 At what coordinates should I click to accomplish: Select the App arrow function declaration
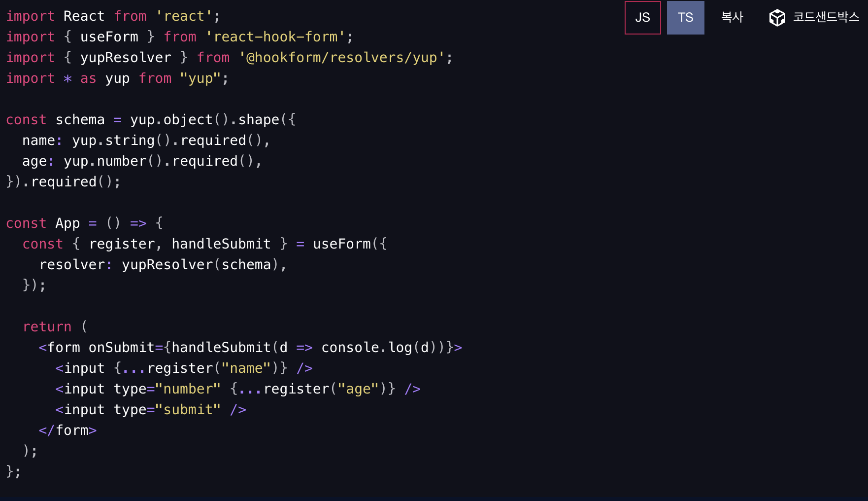[84, 223]
